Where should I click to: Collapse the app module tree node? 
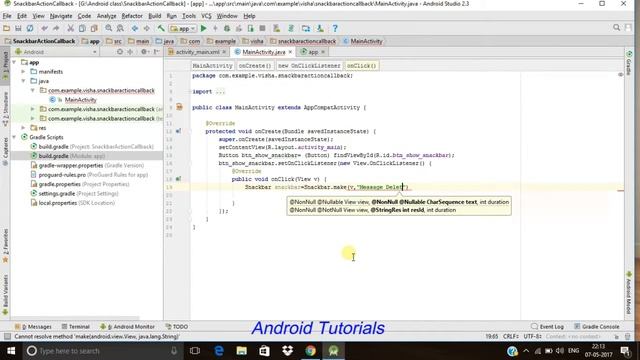pos(15,62)
